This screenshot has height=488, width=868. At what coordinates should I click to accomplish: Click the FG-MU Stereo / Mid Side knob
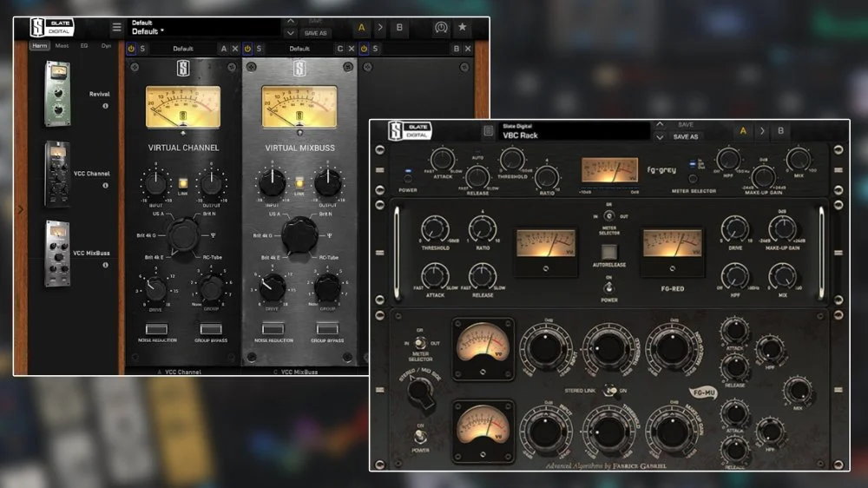coord(420,391)
